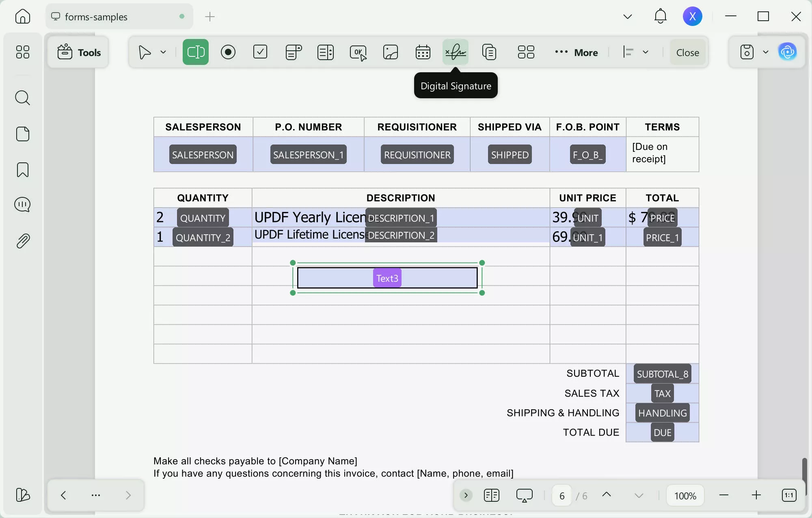Image resolution: width=812 pixels, height=518 pixels.
Task: Select the Image Field tool
Action: (391, 52)
